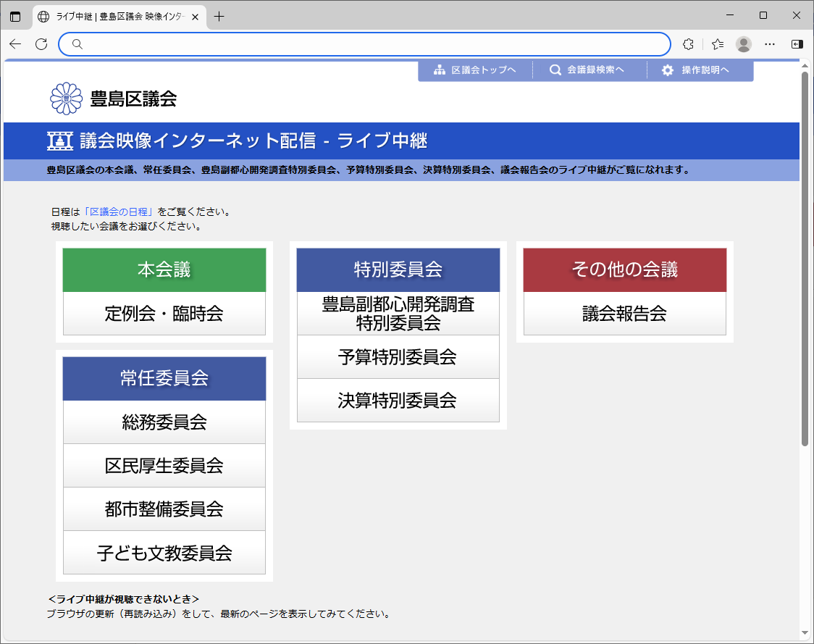Follow the 区議会の日程 schedule link
814x644 pixels.
[x=121, y=212]
